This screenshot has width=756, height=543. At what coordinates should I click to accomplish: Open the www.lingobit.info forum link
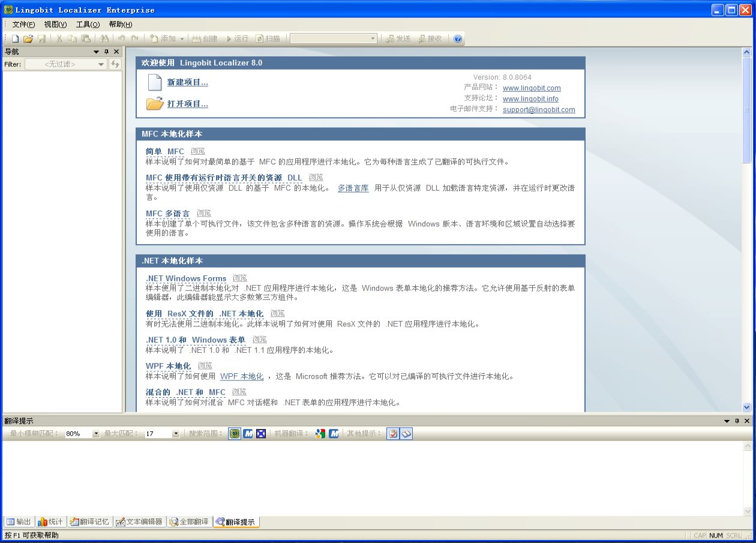[530, 99]
